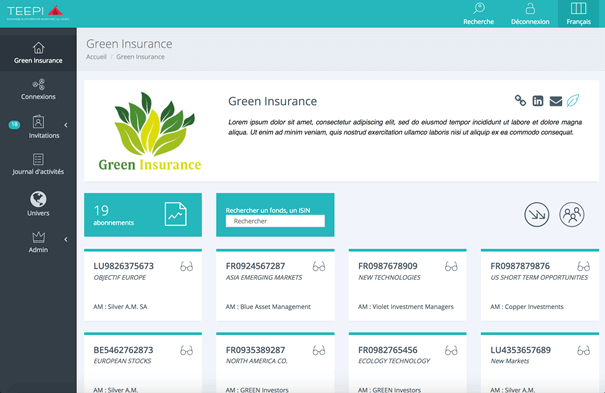Click glasses icon on FR0924567287 card

click(319, 266)
